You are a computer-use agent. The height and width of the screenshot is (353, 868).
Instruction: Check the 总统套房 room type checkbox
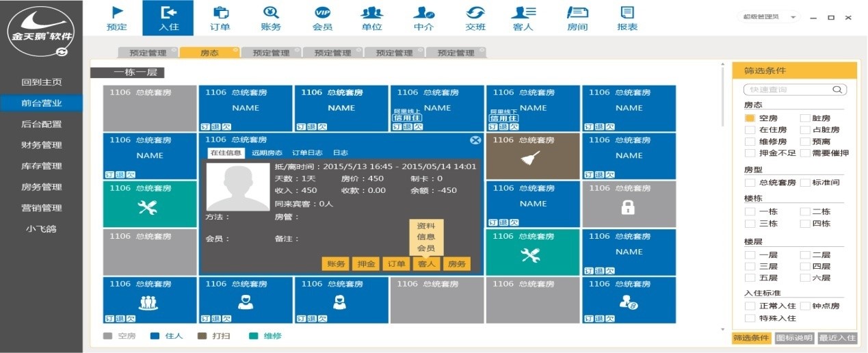(x=750, y=183)
